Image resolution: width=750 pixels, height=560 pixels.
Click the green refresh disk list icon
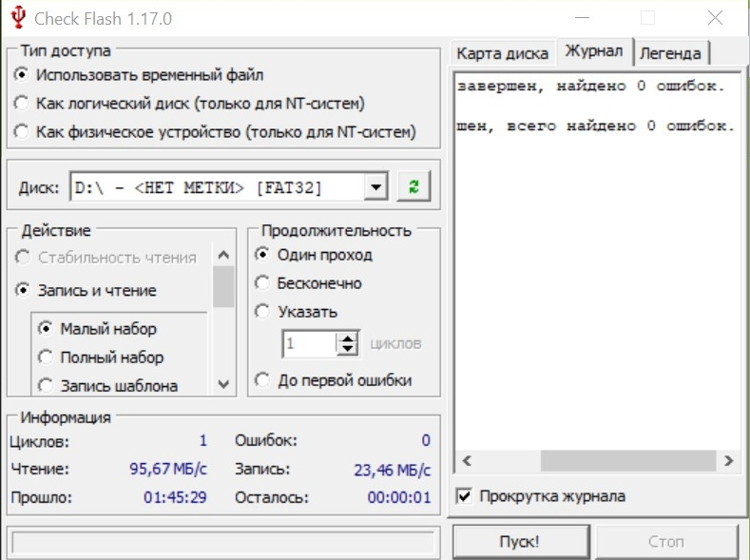point(413,186)
